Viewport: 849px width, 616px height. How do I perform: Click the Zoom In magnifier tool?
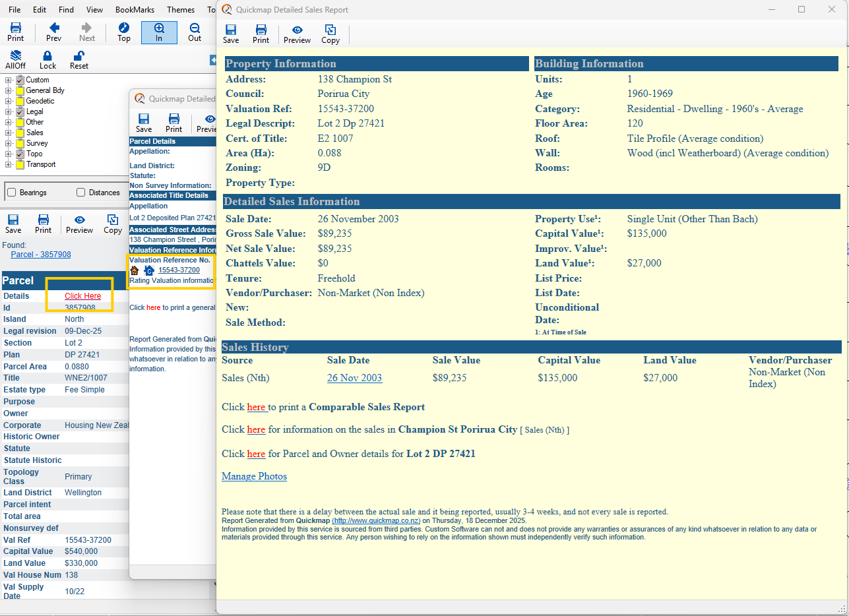pyautogui.click(x=159, y=32)
